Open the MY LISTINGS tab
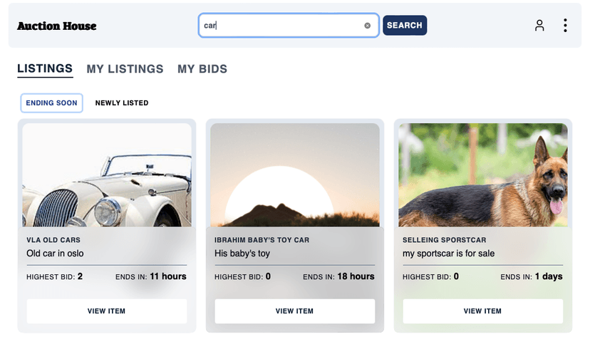The image size is (590, 364). click(x=125, y=69)
